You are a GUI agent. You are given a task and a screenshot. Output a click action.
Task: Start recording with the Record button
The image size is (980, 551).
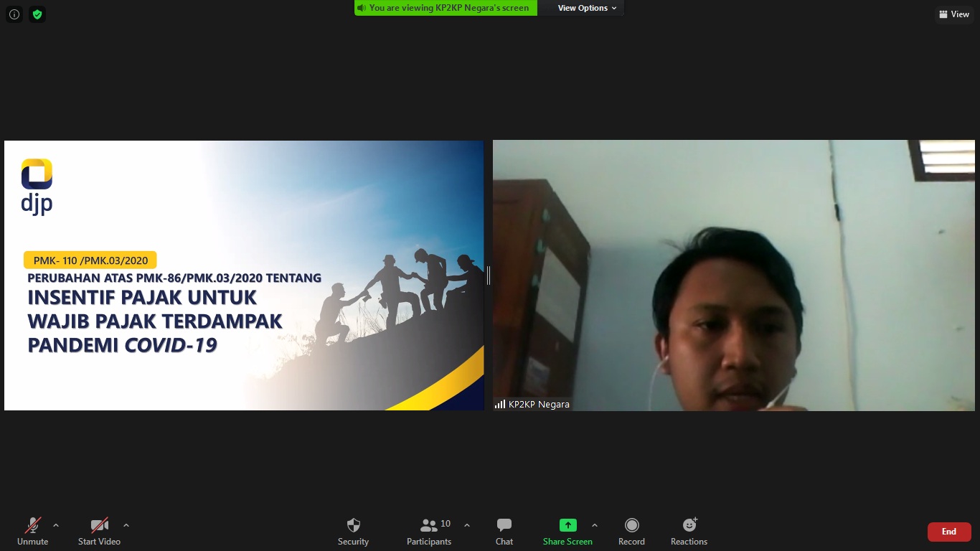pyautogui.click(x=631, y=531)
